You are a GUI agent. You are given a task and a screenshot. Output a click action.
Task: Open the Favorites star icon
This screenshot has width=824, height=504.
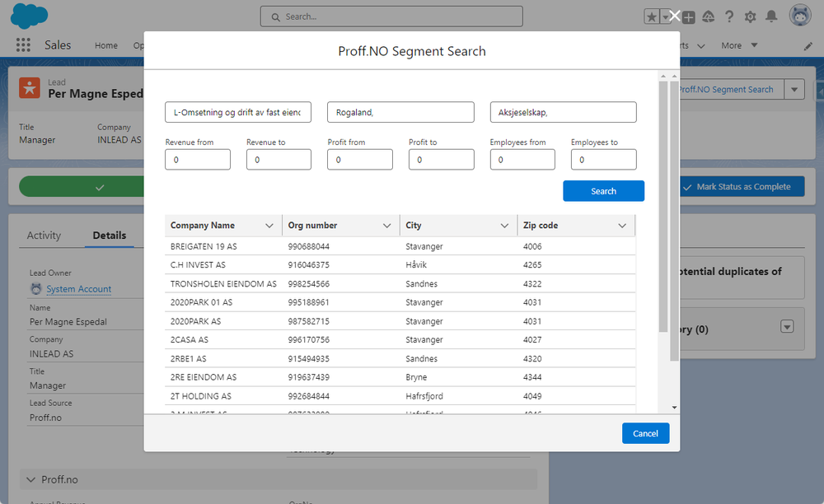click(652, 16)
